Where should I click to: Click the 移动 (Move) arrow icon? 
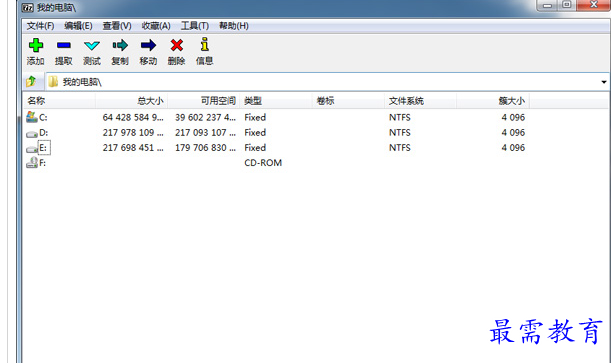pos(148,45)
